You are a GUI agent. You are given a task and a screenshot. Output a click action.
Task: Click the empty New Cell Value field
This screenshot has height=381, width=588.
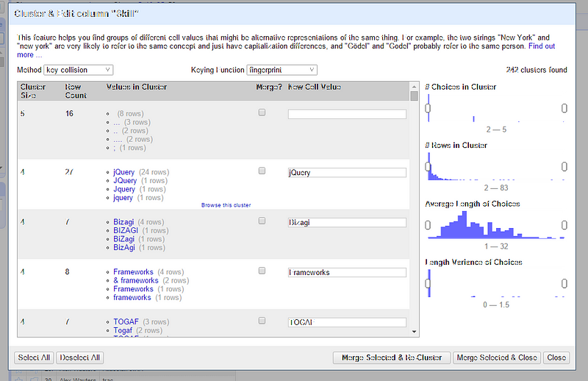tap(347, 114)
